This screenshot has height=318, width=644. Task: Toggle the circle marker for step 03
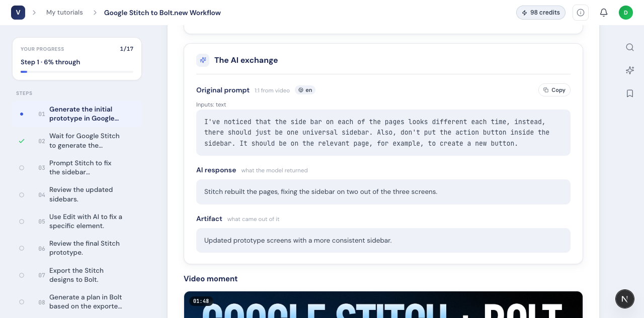point(22,168)
